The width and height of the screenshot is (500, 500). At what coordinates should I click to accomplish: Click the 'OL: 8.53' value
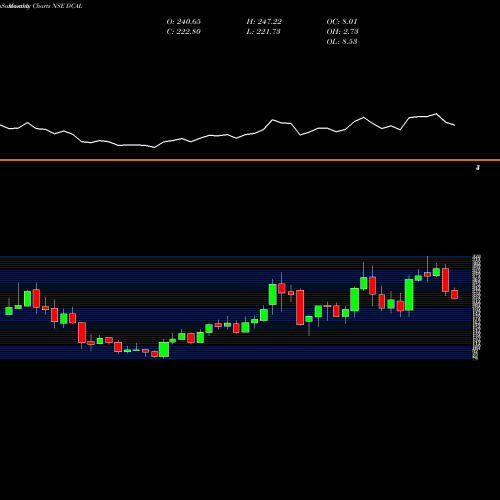[342, 42]
